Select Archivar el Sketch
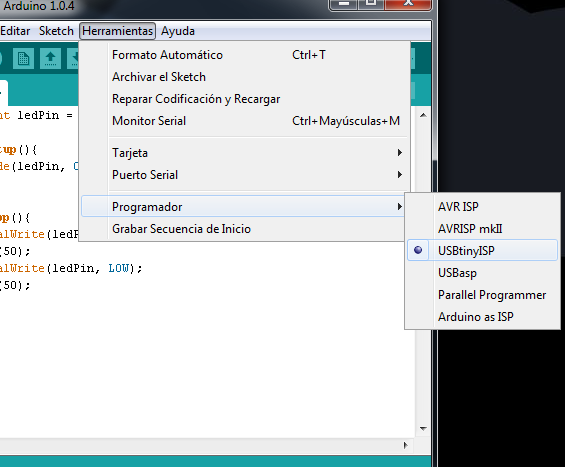This screenshot has width=565, height=467. (x=245, y=77)
